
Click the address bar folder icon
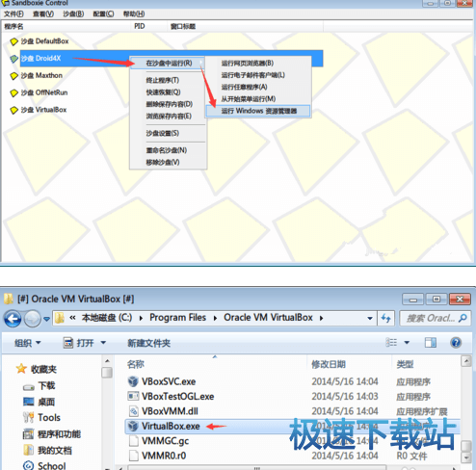(x=60, y=318)
